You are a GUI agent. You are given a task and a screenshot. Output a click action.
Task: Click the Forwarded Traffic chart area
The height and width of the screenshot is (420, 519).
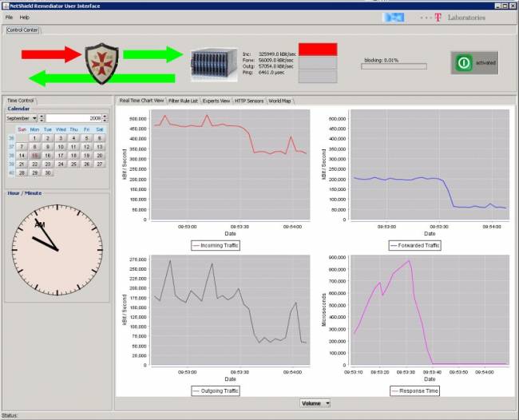click(x=430, y=164)
